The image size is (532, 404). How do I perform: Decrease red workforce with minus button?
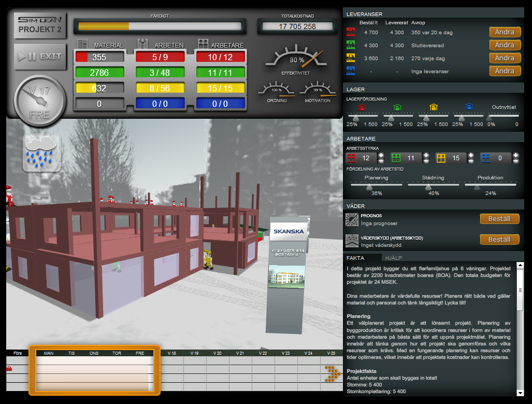click(x=381, y=161)
